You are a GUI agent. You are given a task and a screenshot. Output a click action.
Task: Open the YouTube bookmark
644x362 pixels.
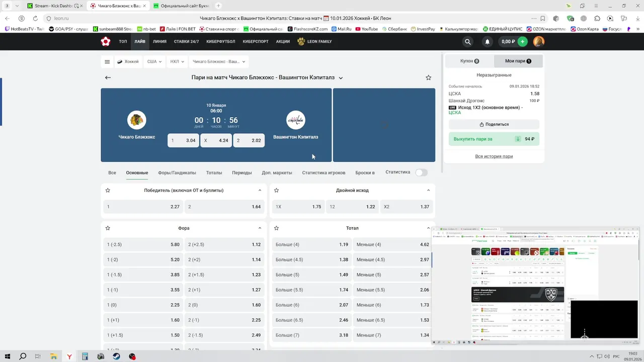click(x=366, y=29)
